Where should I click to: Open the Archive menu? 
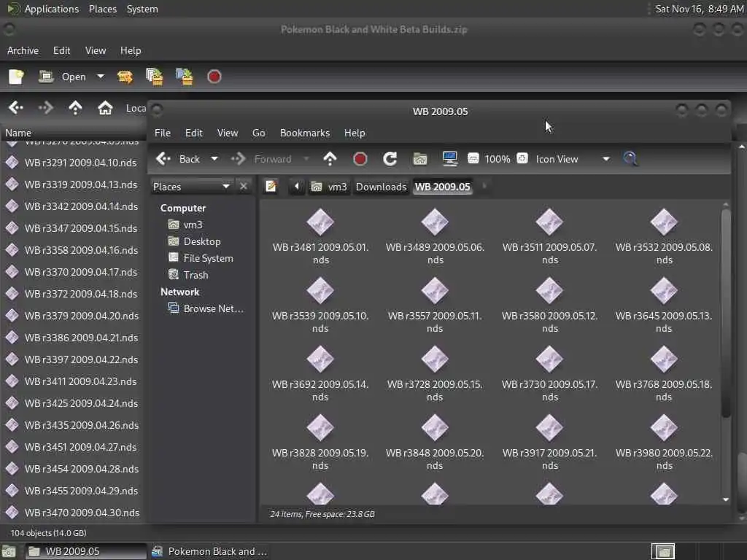[x=23, y=50]
